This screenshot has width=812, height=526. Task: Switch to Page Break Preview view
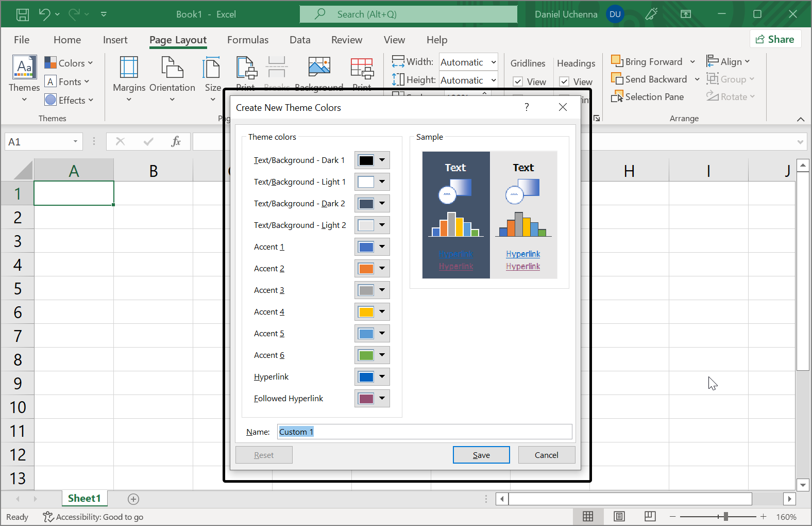(x=650, y=516)
